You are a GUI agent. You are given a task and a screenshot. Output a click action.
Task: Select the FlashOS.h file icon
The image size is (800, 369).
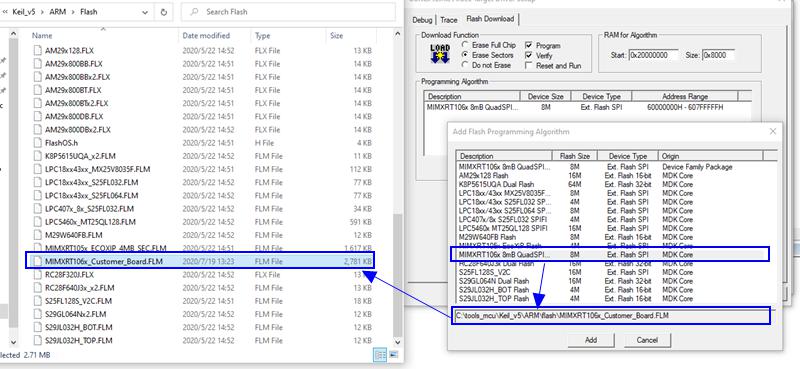[36, 142]
